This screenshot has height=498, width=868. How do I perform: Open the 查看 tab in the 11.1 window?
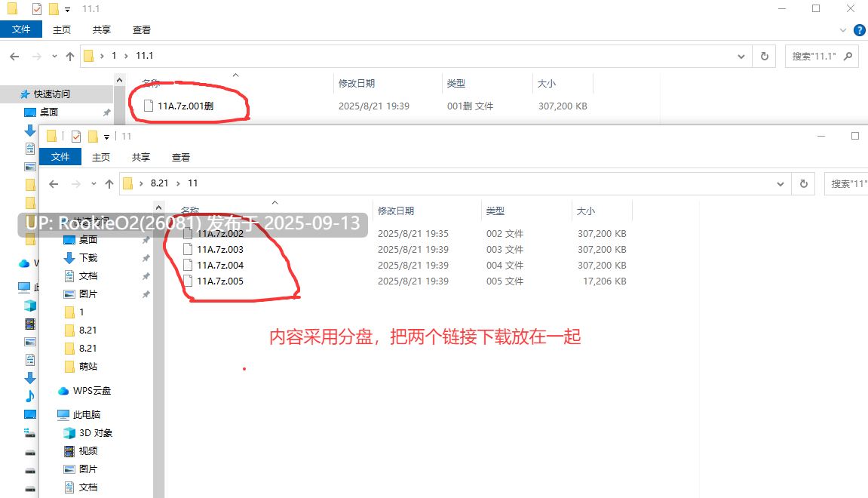point(141,30)
